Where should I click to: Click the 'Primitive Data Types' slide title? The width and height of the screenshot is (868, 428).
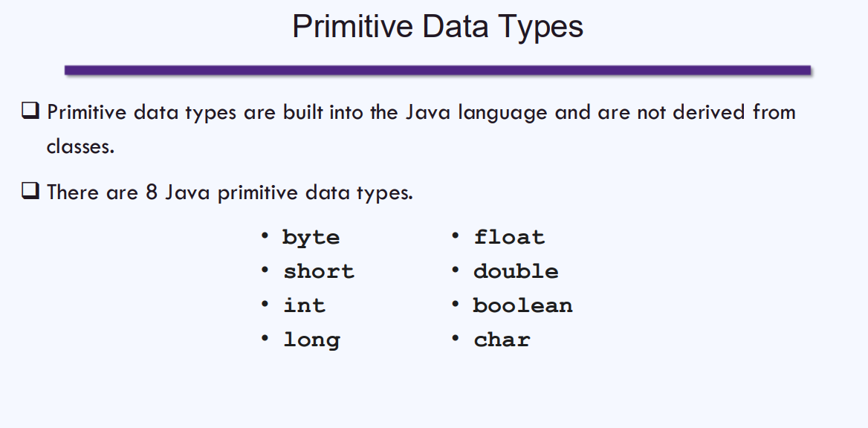[438, 27]
